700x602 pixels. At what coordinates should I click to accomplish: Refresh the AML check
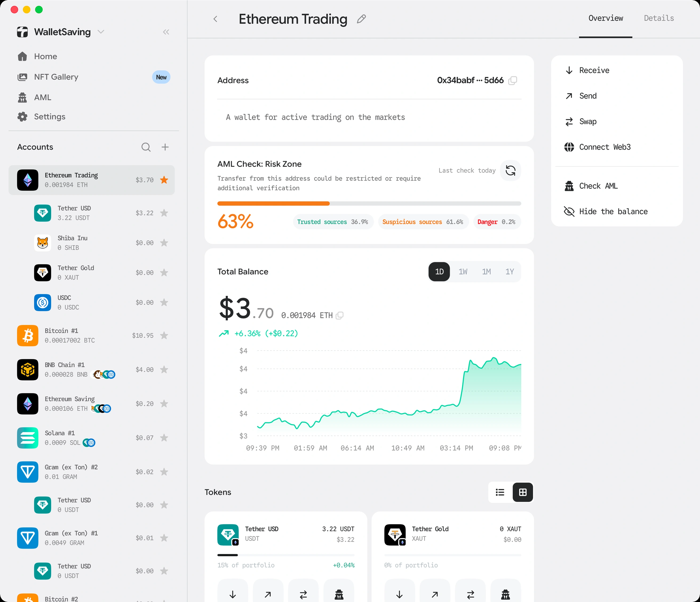pyautogui.click(x=510, y=171)
